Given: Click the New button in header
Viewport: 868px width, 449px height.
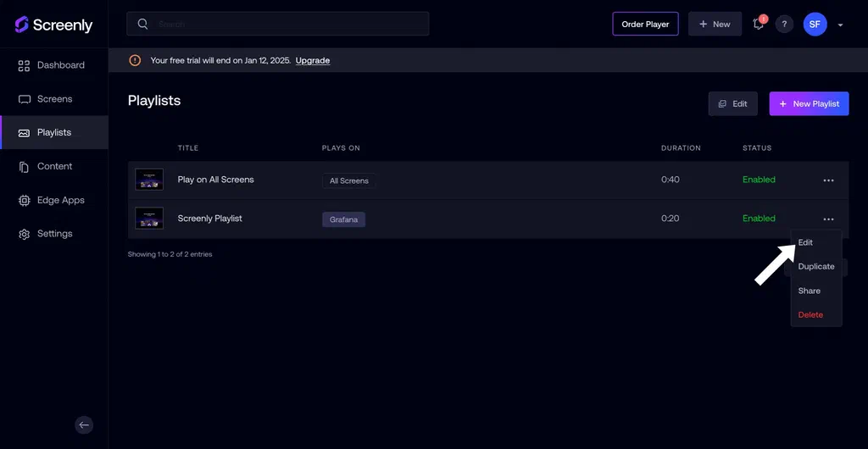Looking at the screenshot, I should click(715, 24).
